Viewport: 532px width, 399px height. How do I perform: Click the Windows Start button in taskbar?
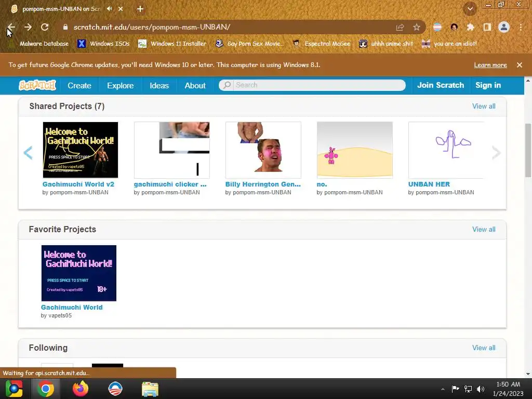(14, 389)
